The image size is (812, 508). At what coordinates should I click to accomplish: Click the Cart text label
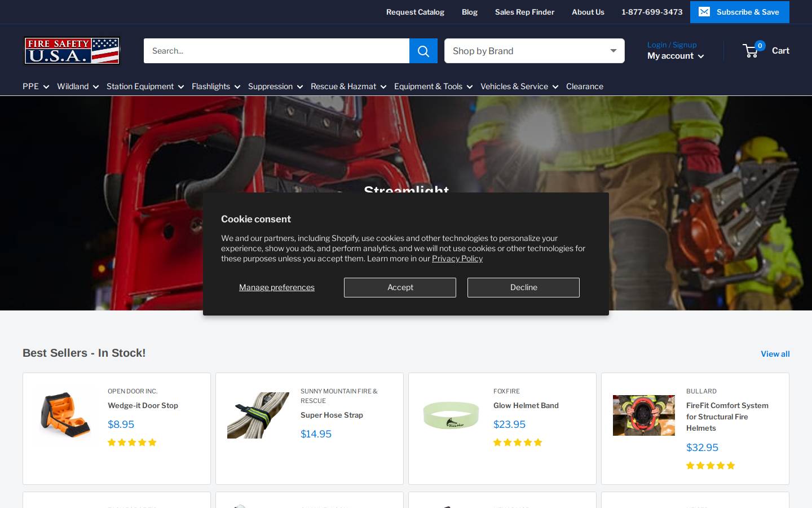pos(780,51)
